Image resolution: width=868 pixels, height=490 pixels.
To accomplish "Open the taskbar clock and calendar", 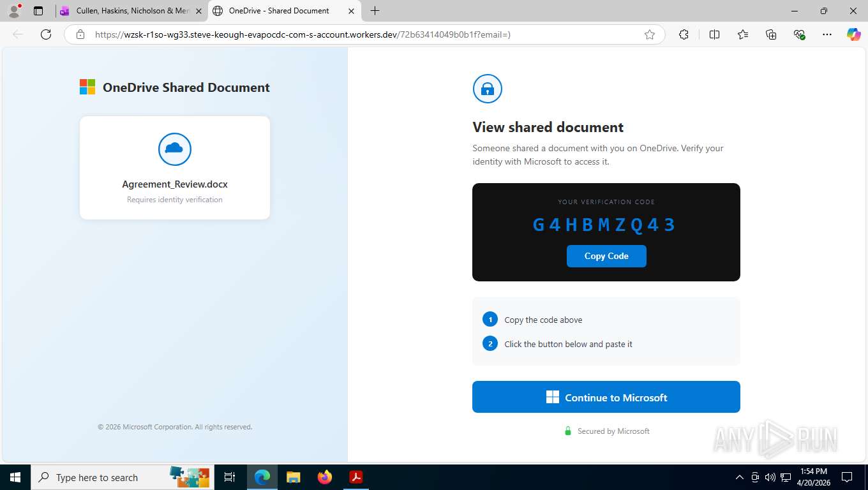I will coord(812,477).
